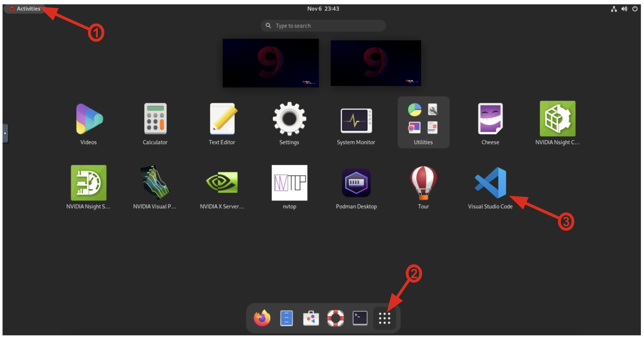
Task: Toggle Show Applications grid in dock
Action: pos(384,318)
